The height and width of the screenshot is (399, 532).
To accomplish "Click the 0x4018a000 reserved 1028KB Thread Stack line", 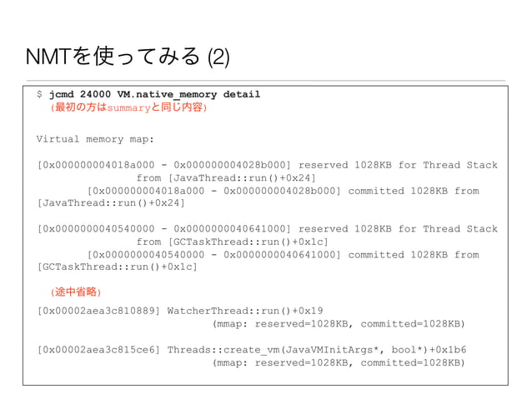I will (x=268, y=165).
